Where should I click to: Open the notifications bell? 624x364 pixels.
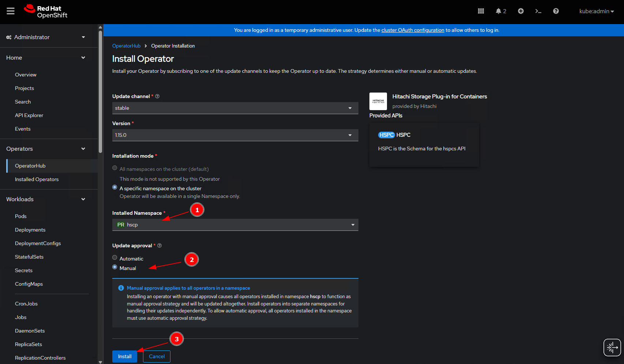coord(501,11)
